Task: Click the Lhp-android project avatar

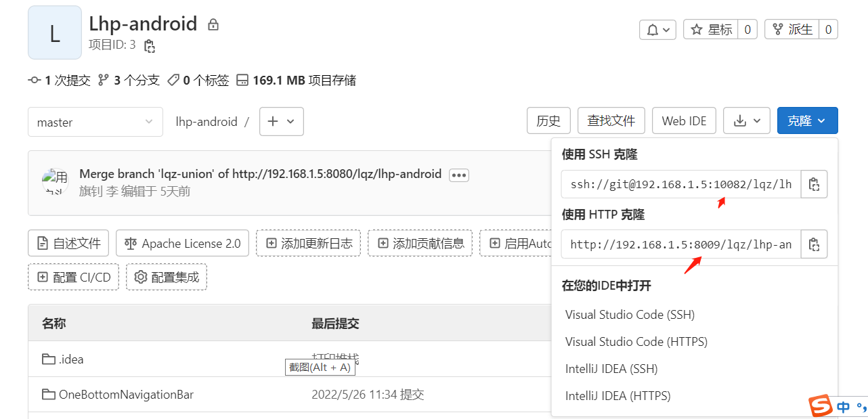Action: 55,32
